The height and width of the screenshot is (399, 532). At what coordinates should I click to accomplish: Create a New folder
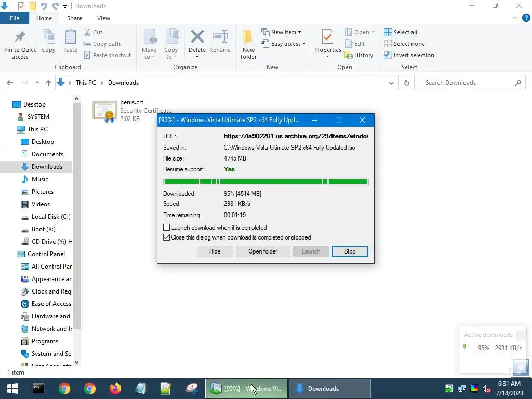[248, 45]
